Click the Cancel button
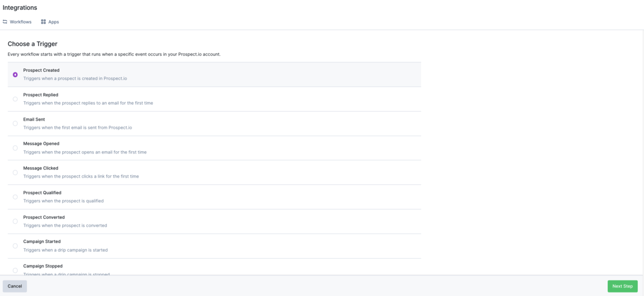This screenshot has width=644, height=296. (15, 286)
